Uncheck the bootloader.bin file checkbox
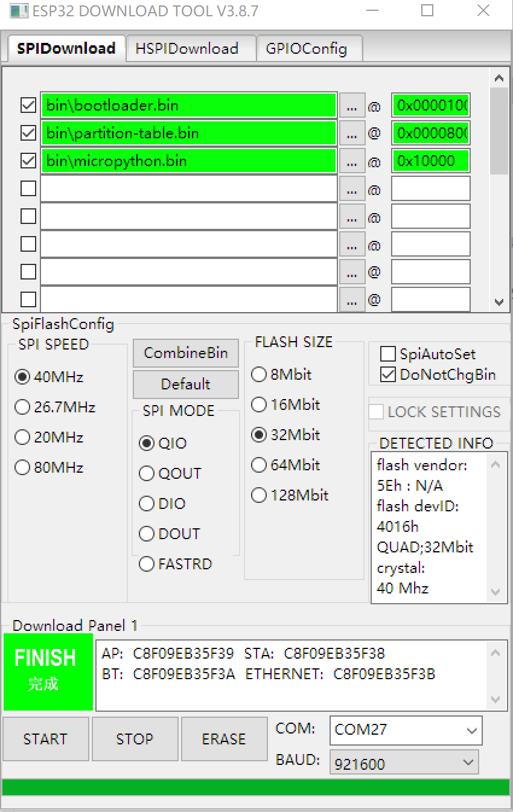This screenshot has width=513, height=812. point(28,106)
